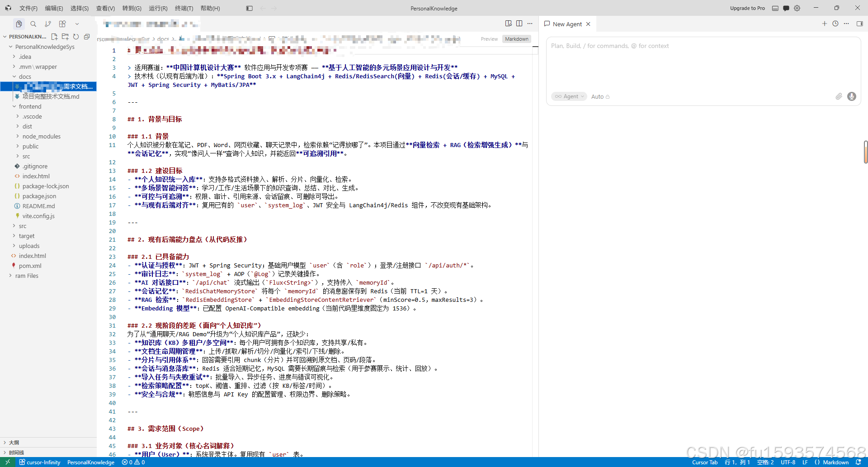Expand the 时间线 timeline section
This screenshot has height=467, width=868.
coord(48,453)
